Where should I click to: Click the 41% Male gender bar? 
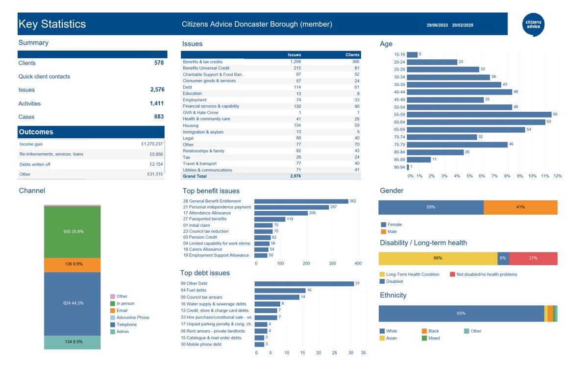[x=520, y=207]
